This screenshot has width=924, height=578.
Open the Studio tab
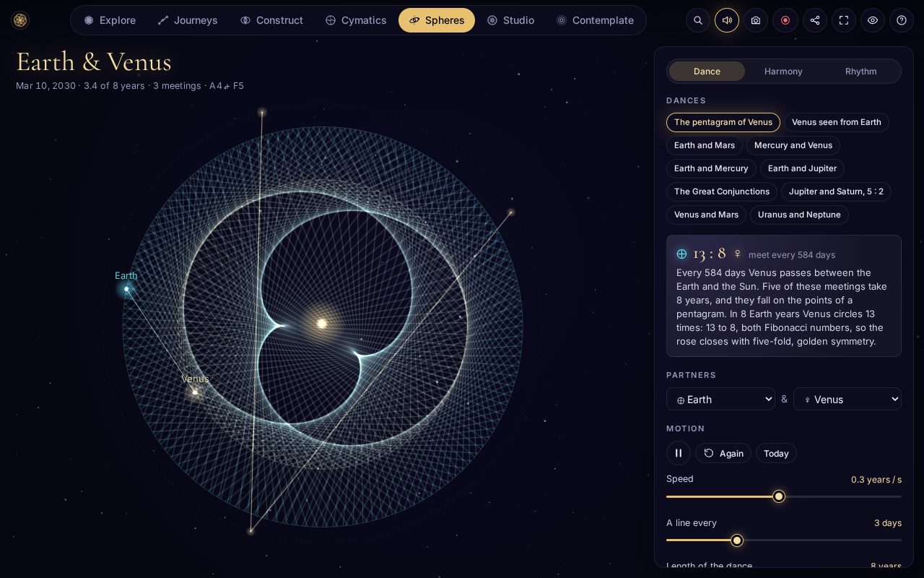[510, 20]
